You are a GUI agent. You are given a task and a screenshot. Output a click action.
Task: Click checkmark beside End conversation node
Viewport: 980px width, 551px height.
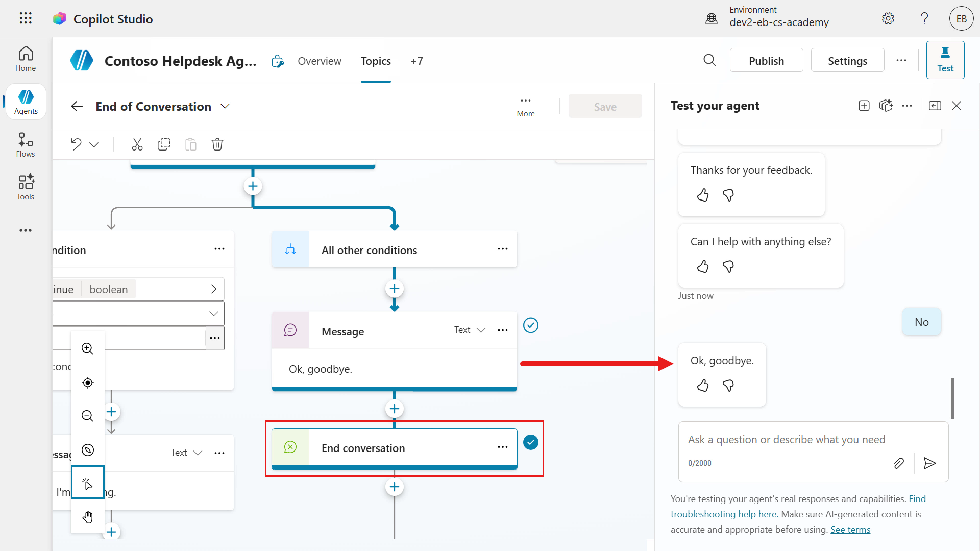click(531, 442)
